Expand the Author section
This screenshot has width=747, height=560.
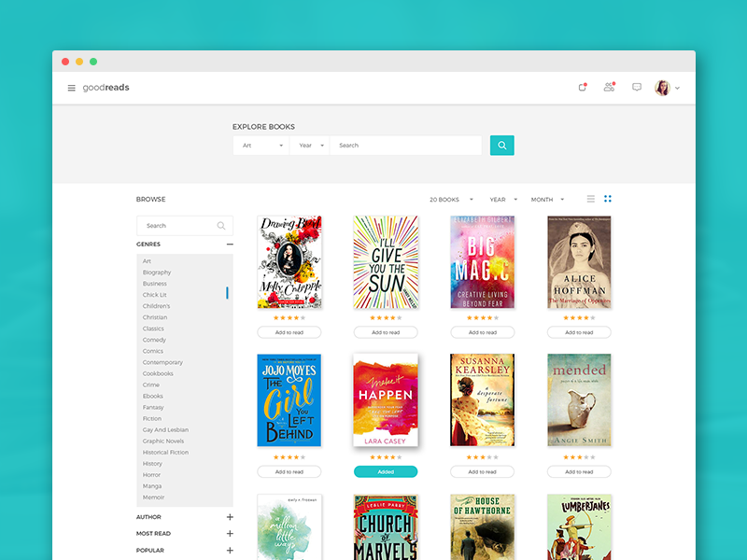pos(230,517)
